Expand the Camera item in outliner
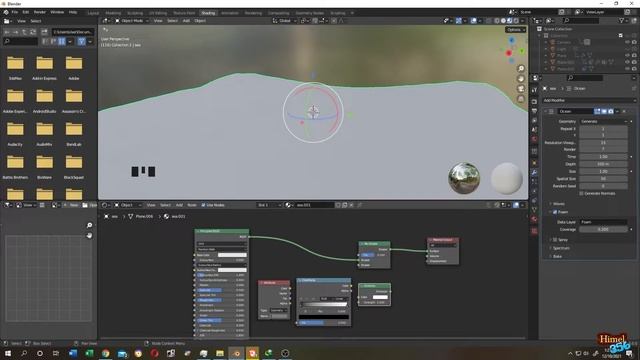Viewport: 640px width, 360px height. (x=546, y=42)
